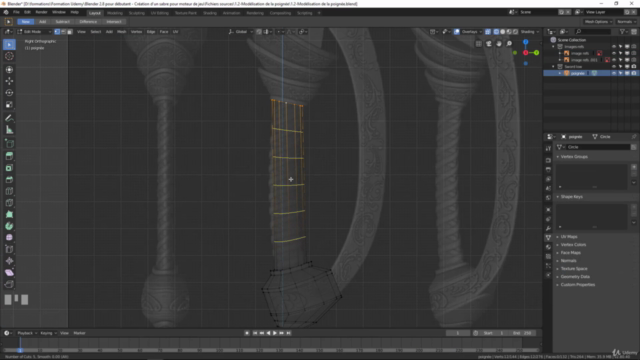Open the Object Data mesh properties tab

548,238
